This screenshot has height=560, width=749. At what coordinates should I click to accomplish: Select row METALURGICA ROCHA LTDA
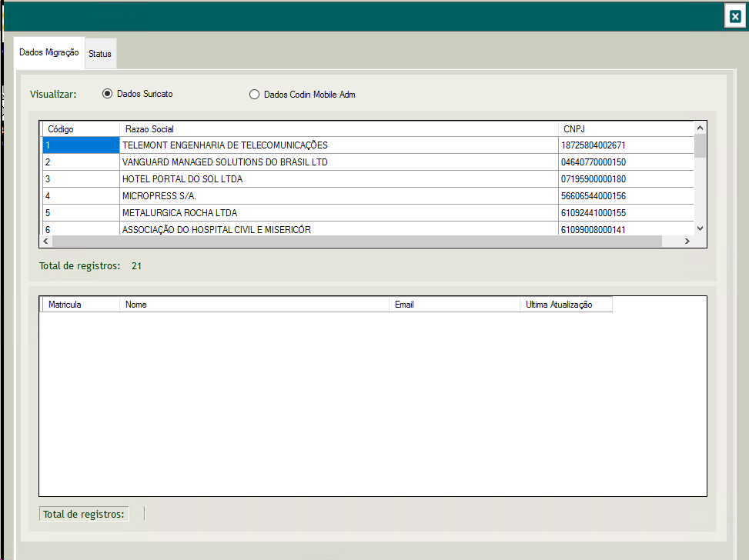[368, 213]
